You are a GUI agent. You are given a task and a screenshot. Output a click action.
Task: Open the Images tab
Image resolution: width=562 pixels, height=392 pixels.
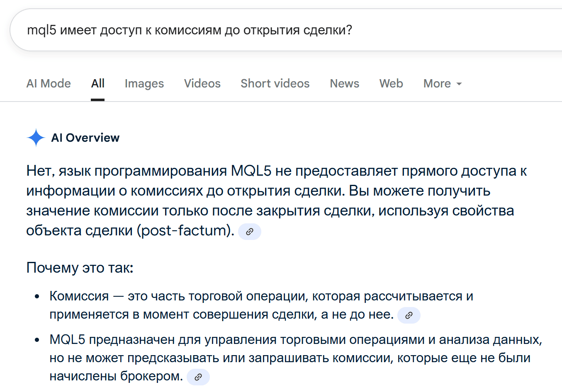(x=144, y=84)
